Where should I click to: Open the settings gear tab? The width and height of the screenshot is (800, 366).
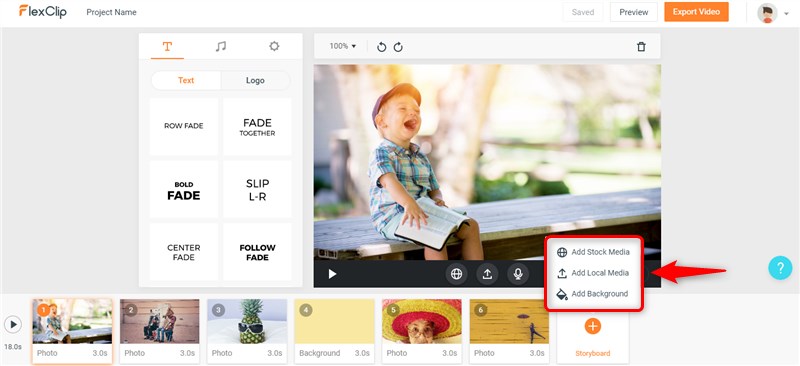[x=274, y=46]
